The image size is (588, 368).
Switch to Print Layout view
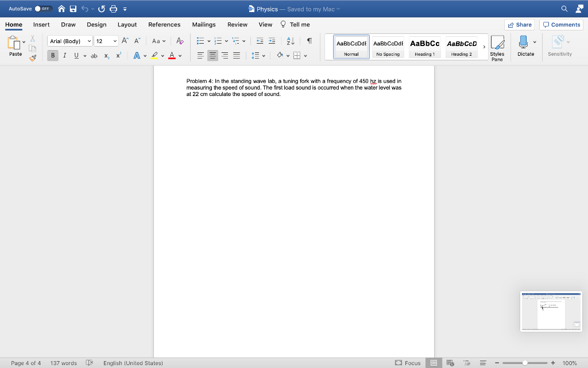pyautogui.click(x=434, y=363)
